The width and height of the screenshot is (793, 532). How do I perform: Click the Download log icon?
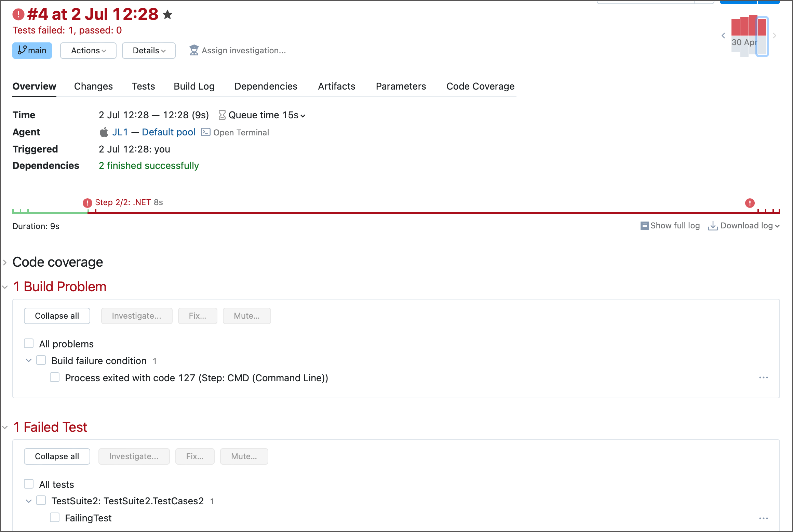[713, 226]
